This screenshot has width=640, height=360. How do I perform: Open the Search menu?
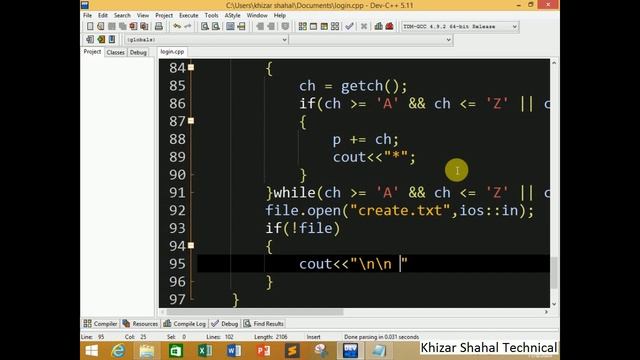pyautogui.click(x=122, y=16)
